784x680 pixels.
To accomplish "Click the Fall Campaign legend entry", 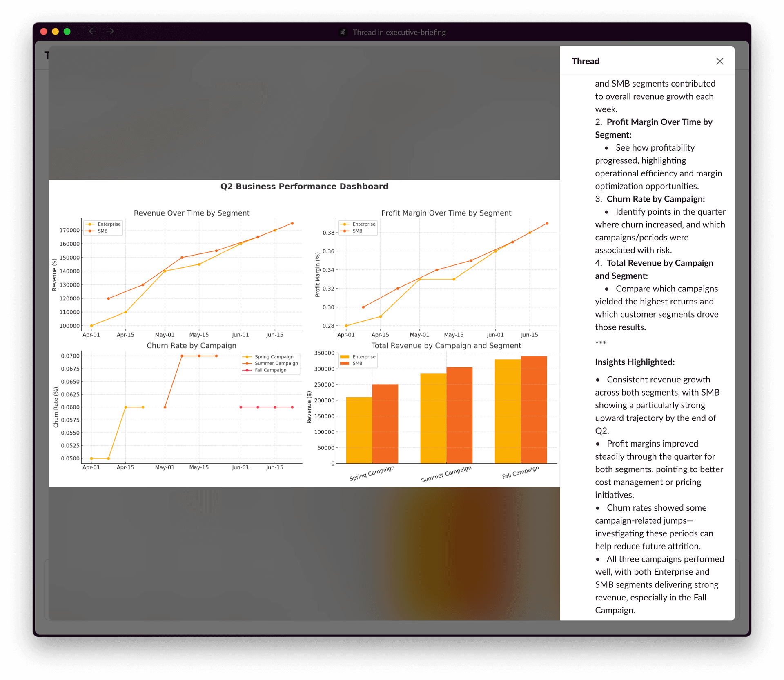I will click(x=270, y=370).
